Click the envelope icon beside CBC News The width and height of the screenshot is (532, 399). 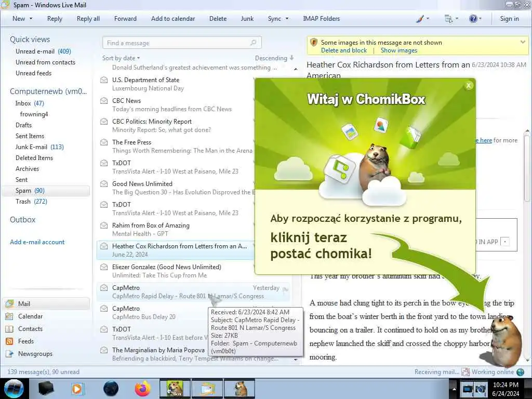pos(104,101)
